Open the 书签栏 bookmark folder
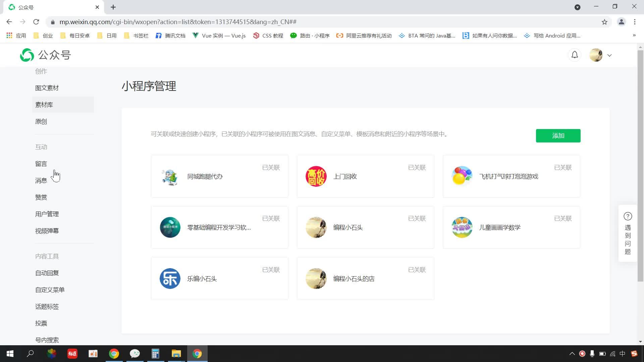644x362 pixels. (x=136, y=36)
